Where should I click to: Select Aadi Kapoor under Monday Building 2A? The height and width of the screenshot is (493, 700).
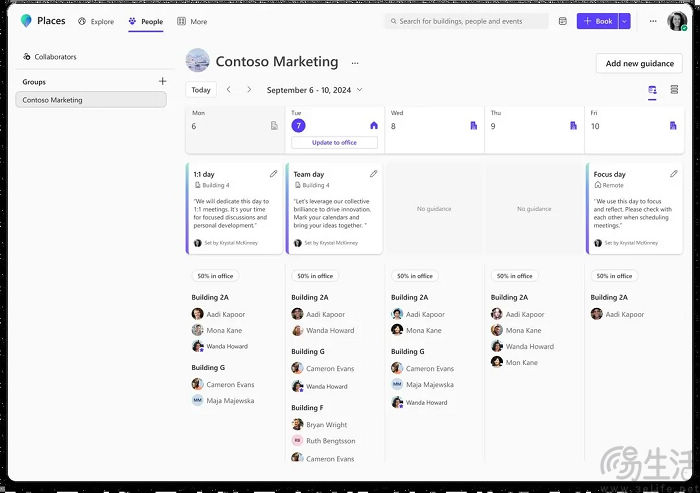click(218, 314)
